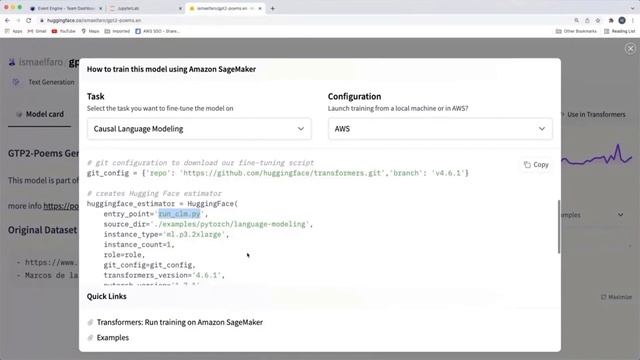The width and height of the screenshot is (640, 360).
Task: Open the Chrome three-dot menu
Action: (633, 20)
